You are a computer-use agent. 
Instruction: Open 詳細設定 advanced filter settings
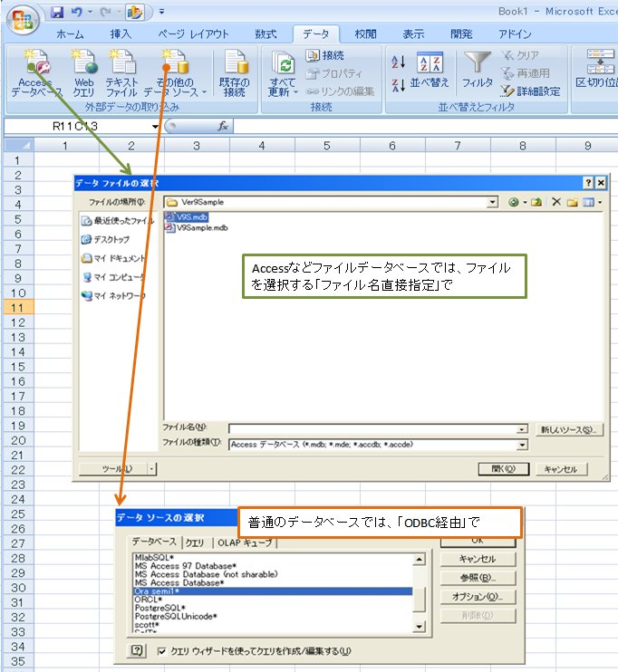point(531,91)
